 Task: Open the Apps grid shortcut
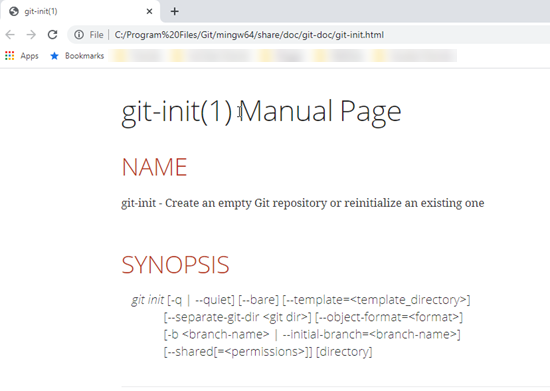click(x=9, y=56)
